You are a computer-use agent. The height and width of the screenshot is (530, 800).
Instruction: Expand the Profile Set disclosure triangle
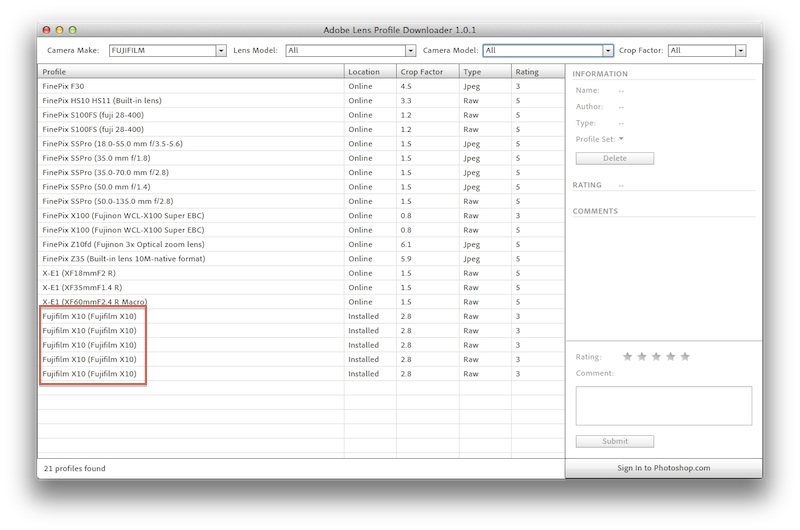(x=621, y=139)
